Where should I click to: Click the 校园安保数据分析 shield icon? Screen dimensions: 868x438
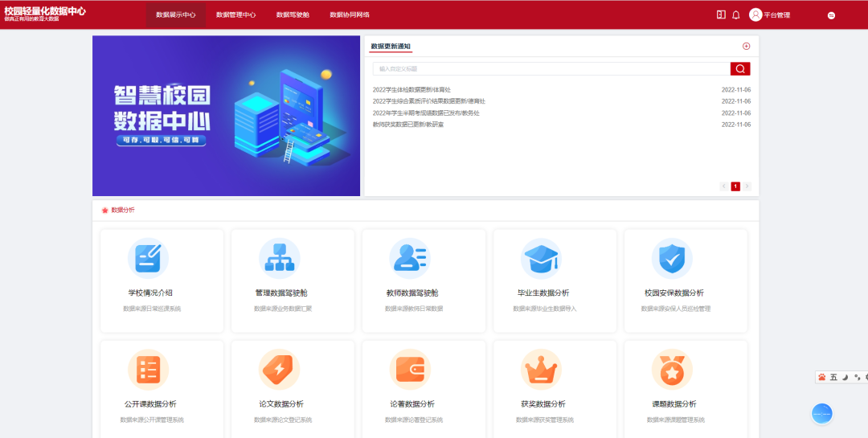click(x=671, y=258)
